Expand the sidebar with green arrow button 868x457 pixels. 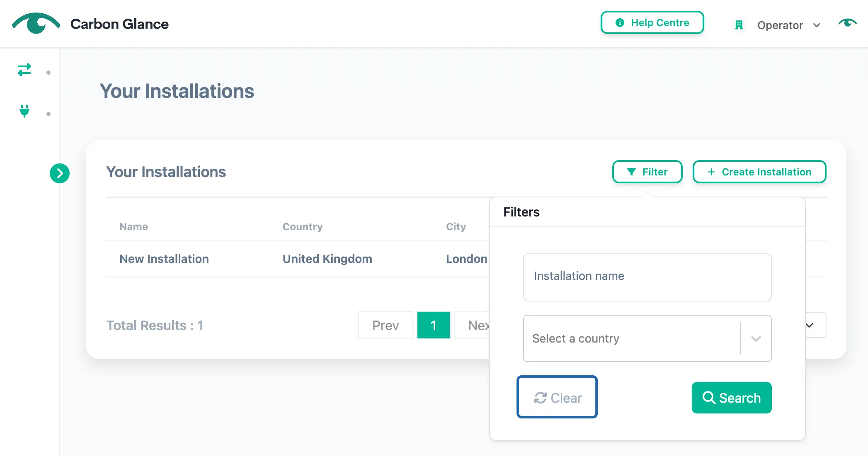60,173
